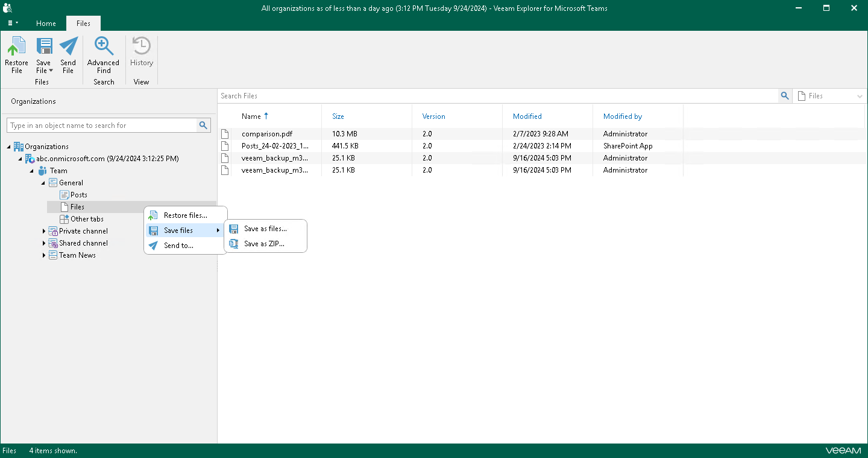The image size is (868, 458).
Task: Switch to the Home ribbon tab
Action: click(x=46, y=23)
